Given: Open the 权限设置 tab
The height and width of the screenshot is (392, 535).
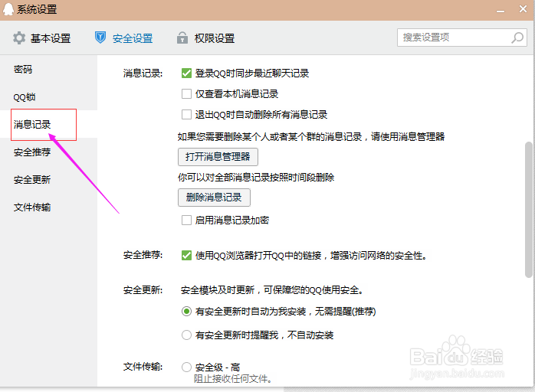Looking at the screenshot, I should point(205,38).
